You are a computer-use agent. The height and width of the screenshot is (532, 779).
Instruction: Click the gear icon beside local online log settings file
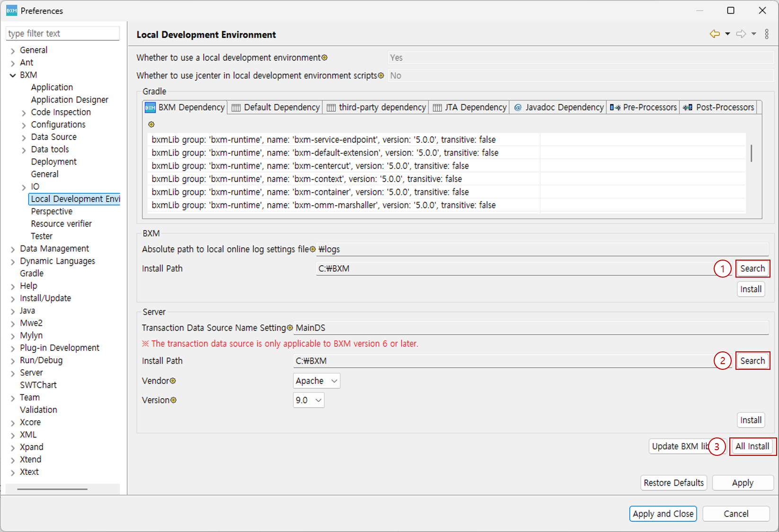click(312, 249)
